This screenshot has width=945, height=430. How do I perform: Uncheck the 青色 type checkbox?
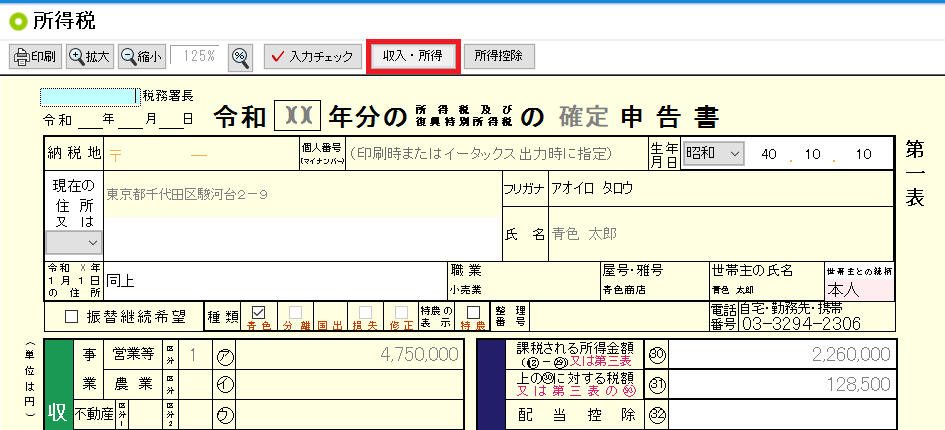(x=259, y=312)
